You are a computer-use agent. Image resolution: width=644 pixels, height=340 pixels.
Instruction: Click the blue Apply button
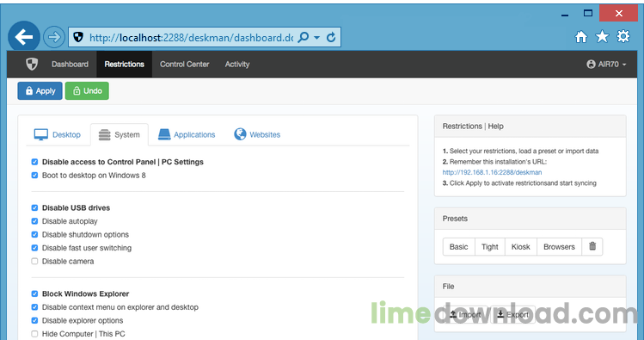[x=40, y=91]
